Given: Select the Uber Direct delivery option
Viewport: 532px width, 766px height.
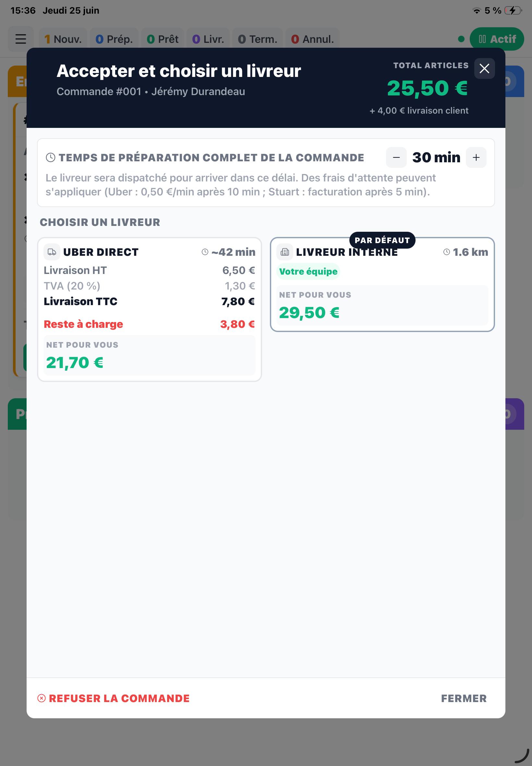Looking at the screenshot, I should [149, 309].
